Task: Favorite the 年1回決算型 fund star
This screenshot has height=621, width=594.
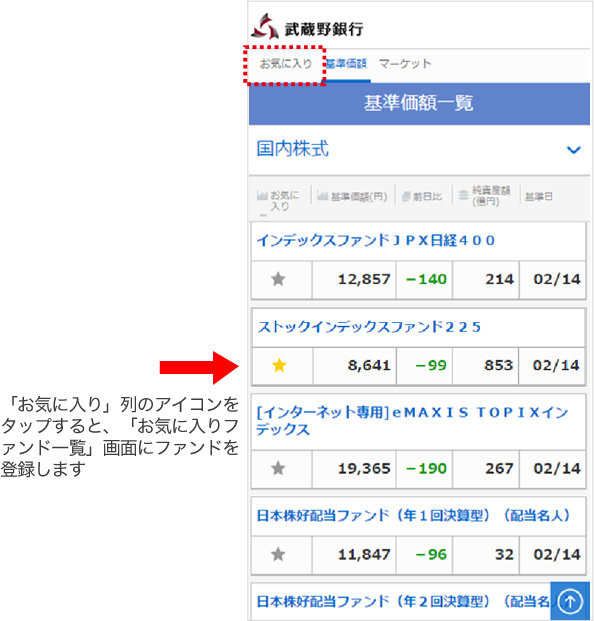Action: coord(278,554)
